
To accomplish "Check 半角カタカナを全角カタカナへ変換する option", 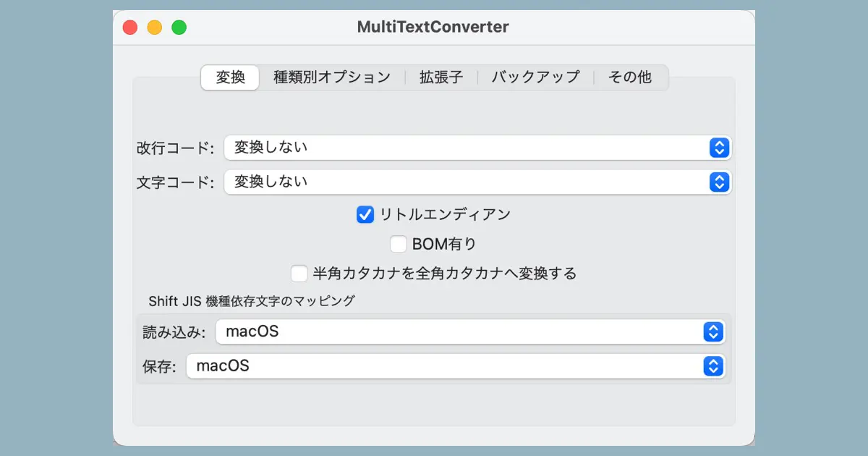I will pos(299,274).
